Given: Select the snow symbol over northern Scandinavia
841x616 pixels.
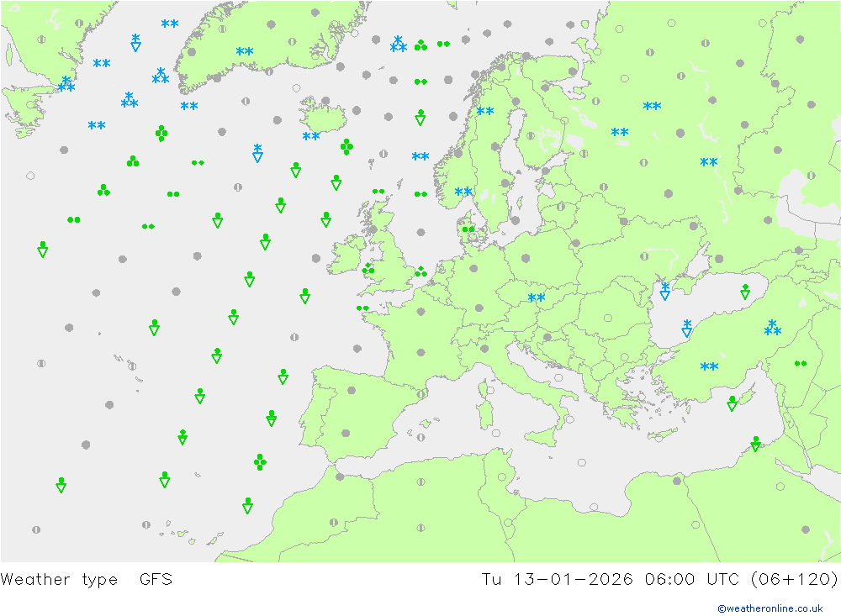Looking at the screenshot, I should click(x=485, y=111).
